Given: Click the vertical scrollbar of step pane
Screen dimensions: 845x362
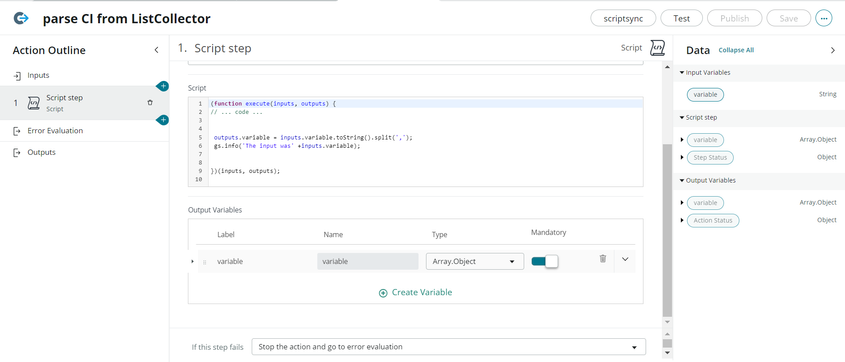Looking at the screenshot, I should pyautogui.click(x=667, y=231).
